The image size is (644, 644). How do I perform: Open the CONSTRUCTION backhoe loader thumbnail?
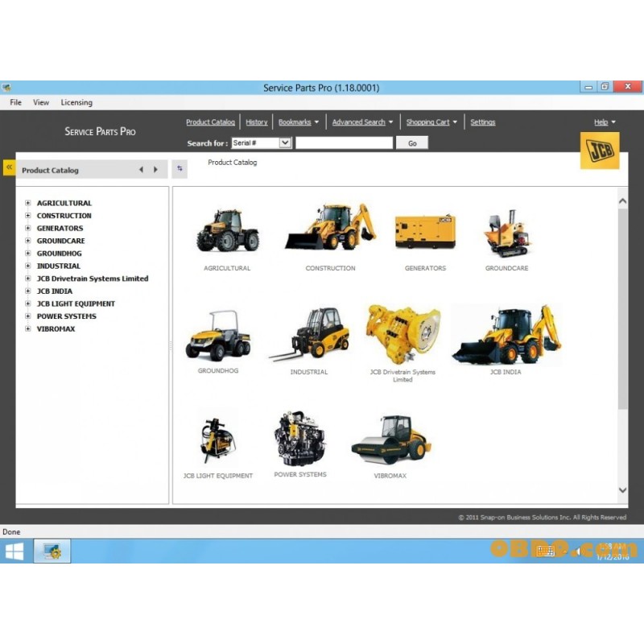tap(331, 227)
